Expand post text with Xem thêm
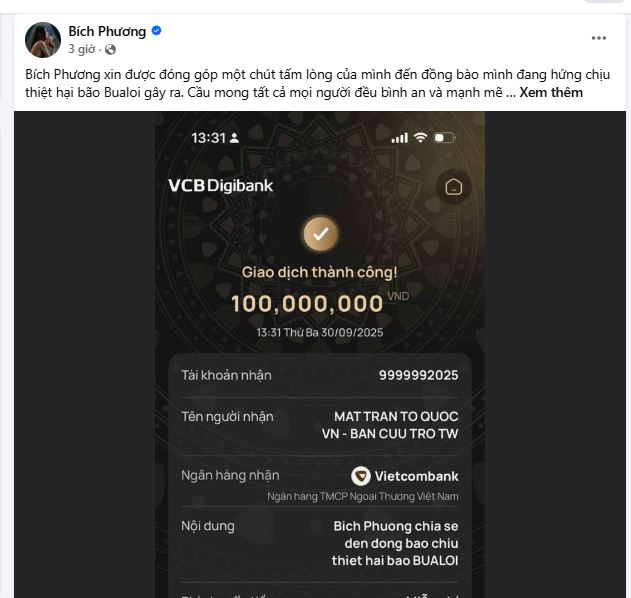Image resolution: width=631 pixels, height=598 pixels. tap(551, 93)
